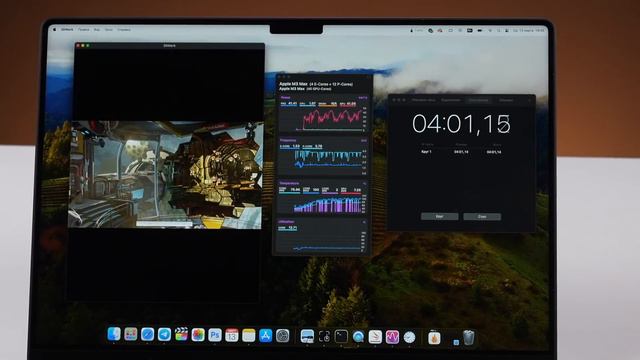Collapse the Utilization section chevron
The image size is (640, 360).
pos(364,222)
